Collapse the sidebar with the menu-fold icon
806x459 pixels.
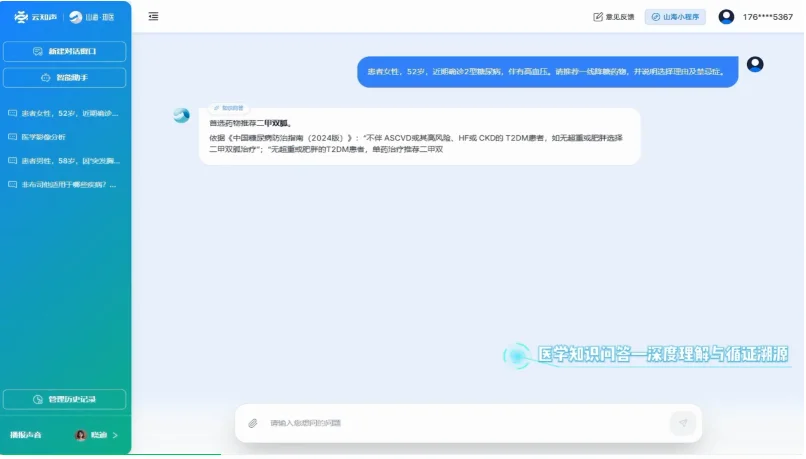pyautogui.click(x=153, y=16)
